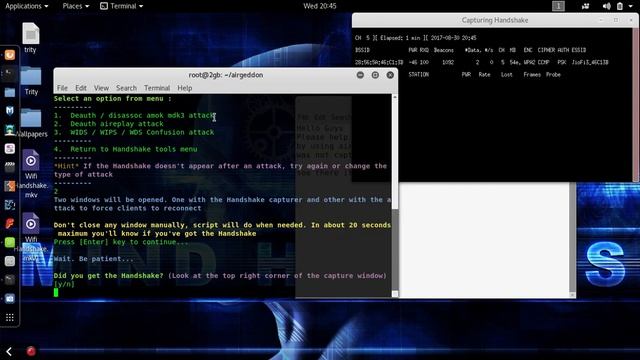Open the clock Wed 20:45 calendar
Screen dimensions: 640x360
320,6
